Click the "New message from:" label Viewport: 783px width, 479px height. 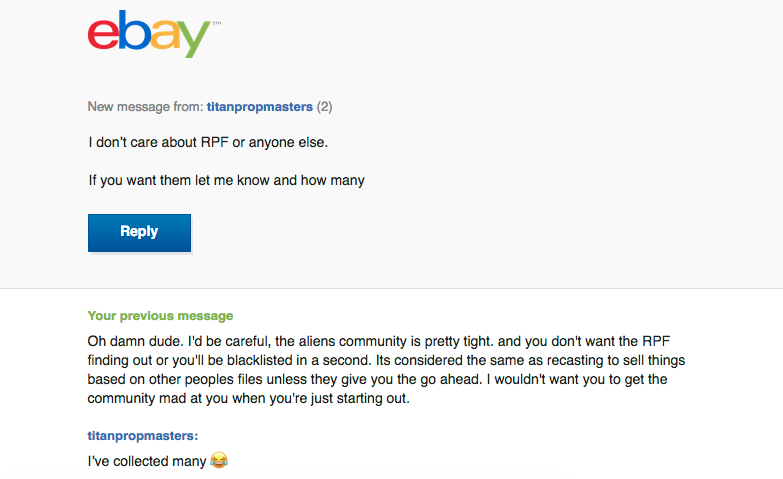tap(145, 107)
